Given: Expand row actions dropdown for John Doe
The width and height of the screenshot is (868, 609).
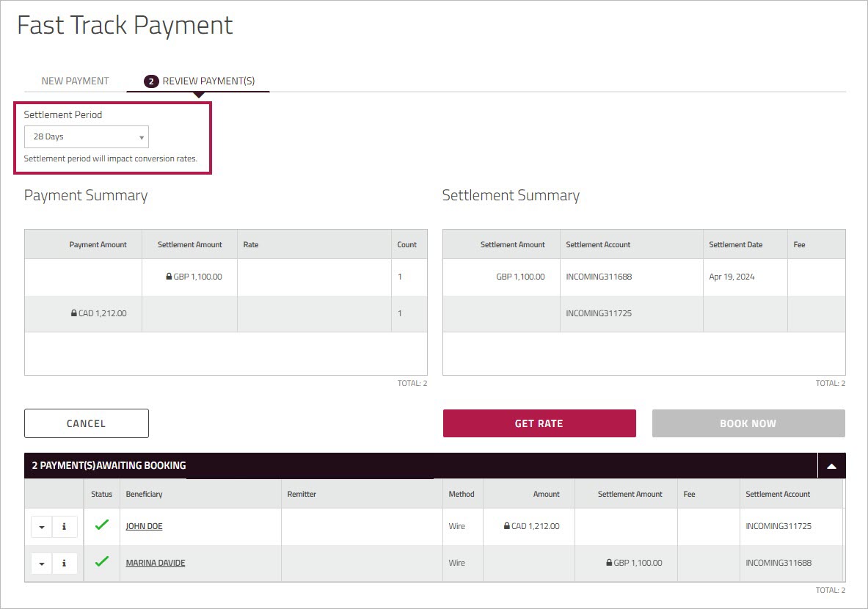Looking at the screenshot, I should tap(42, 527).
